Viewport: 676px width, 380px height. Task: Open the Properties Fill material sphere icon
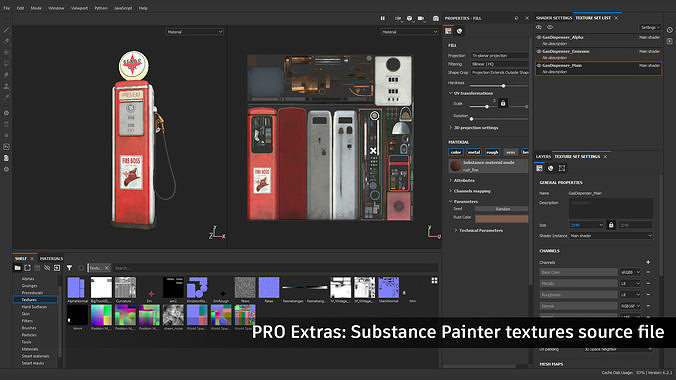(x=460, y=31)
